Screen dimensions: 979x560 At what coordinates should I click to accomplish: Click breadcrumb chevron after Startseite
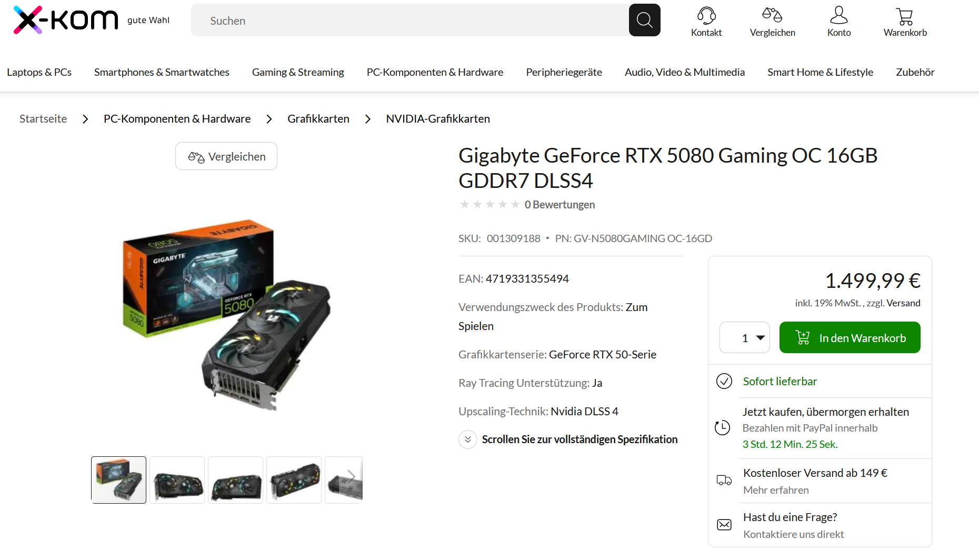point(85,119)
